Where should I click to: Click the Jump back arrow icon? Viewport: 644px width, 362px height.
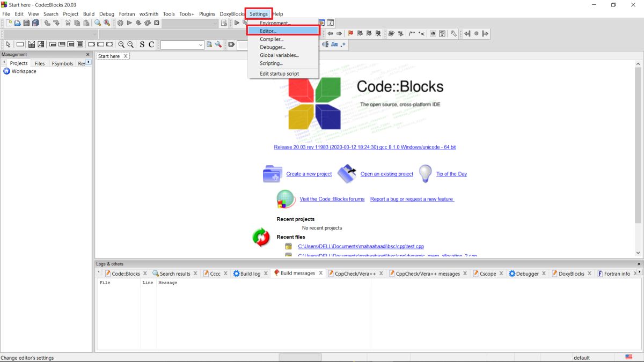click(x=331, y=33)
